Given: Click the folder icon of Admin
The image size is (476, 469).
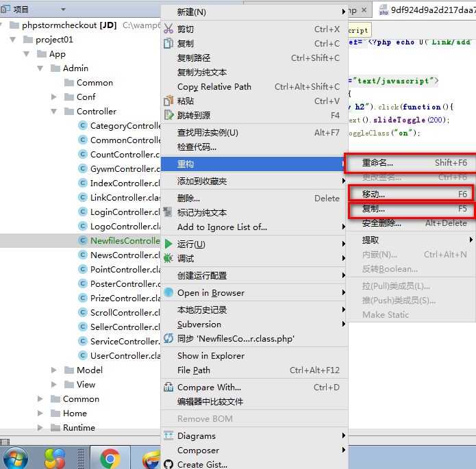Looking at the screenshot, I should click(x=55, y=68).
